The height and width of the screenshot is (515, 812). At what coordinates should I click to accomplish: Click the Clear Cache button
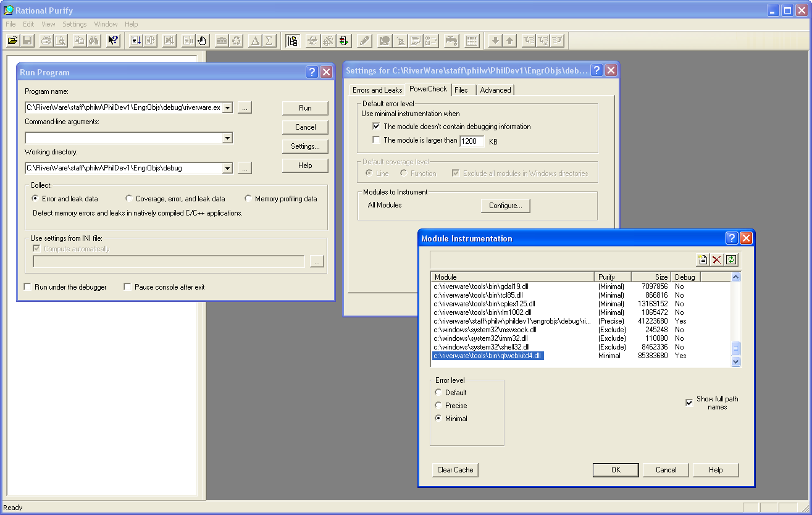coord(455,470)
